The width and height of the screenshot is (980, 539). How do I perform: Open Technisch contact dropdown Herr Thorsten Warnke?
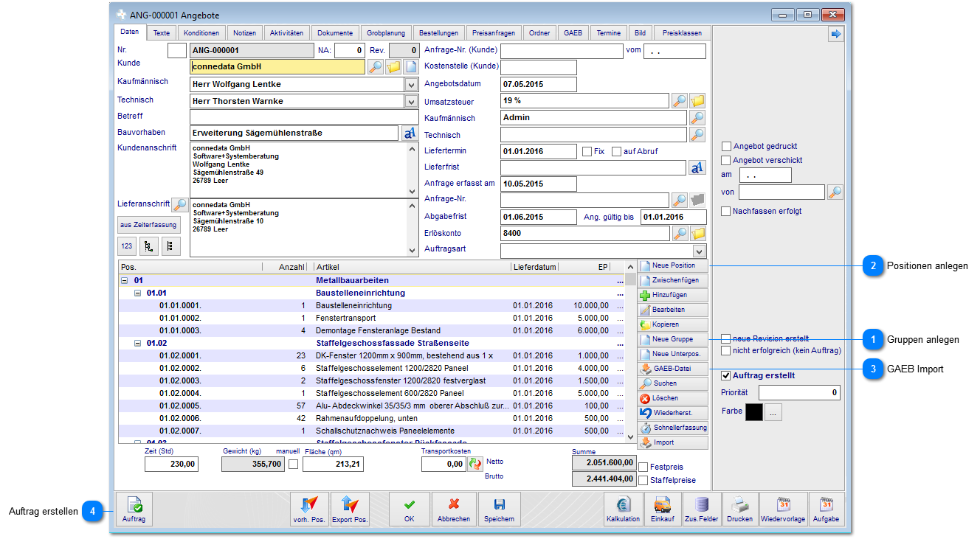click(x=412, y=101)
